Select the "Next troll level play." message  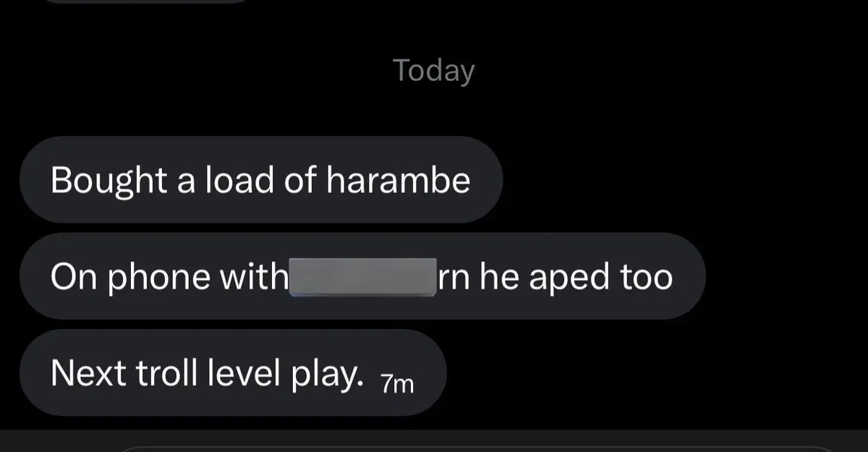pyautogui.click(x=233, y=372)
